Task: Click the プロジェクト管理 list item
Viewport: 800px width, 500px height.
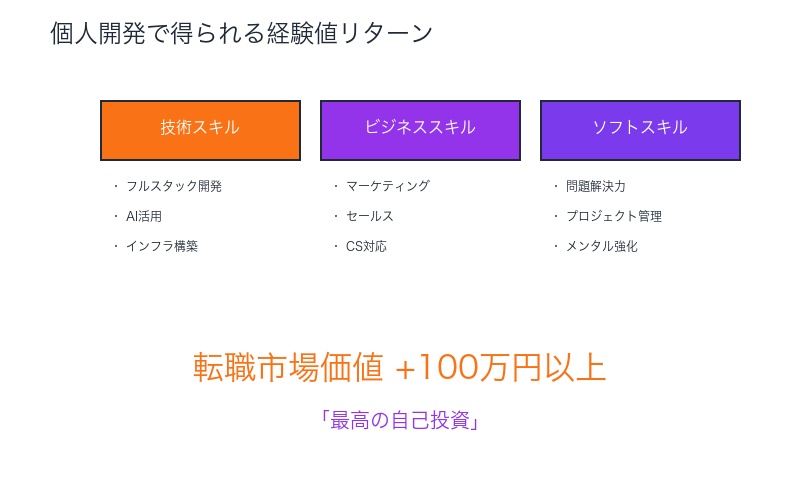Action: 614,216
